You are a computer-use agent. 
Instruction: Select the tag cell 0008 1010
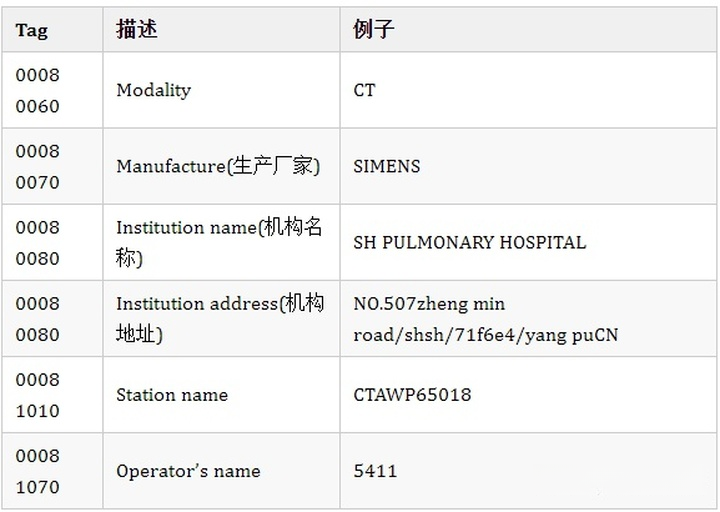point(38,395)
